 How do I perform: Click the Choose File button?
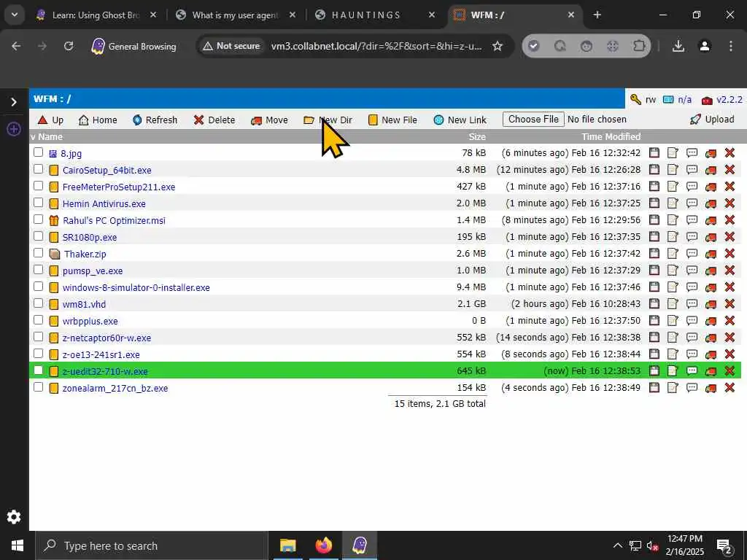533,119
